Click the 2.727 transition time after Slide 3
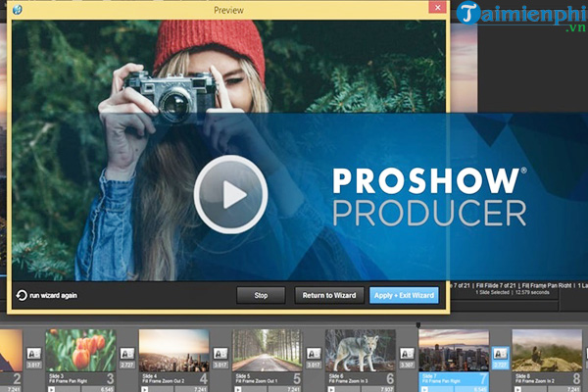Image resolution: width=588 pixels, height=392 pixels. (127, 365)
